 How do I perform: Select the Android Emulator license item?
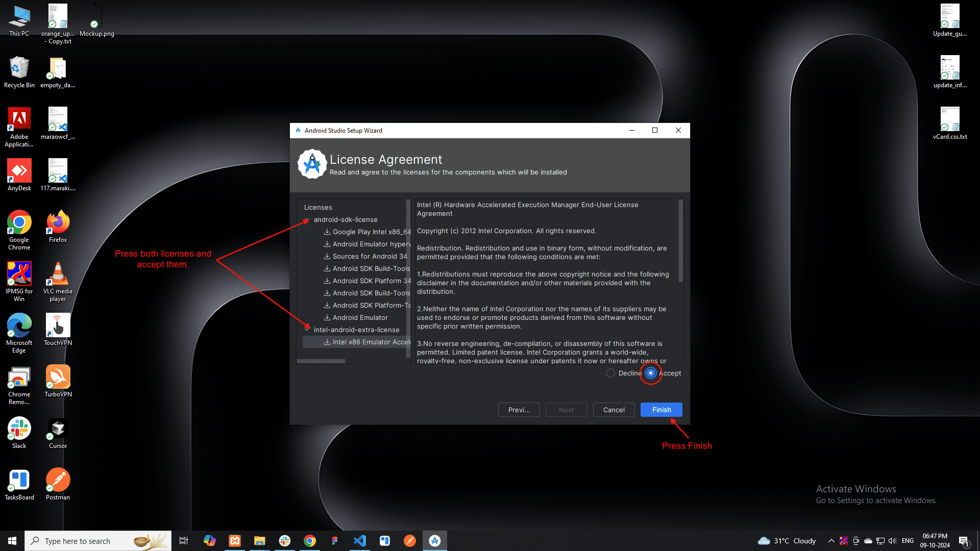pyautogui.click(x=360, y=317)
